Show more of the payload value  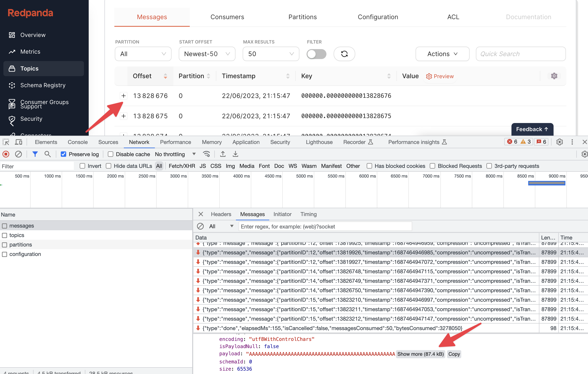[420, 354]
